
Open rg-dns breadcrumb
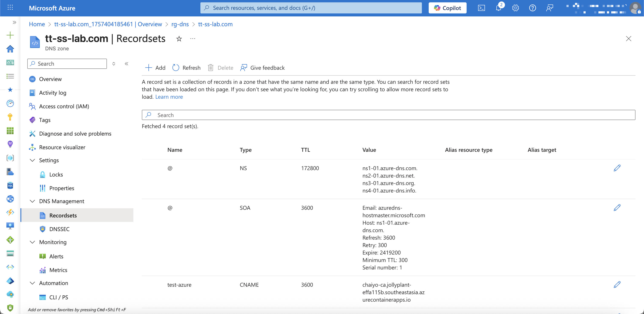(x=180, y=24)
